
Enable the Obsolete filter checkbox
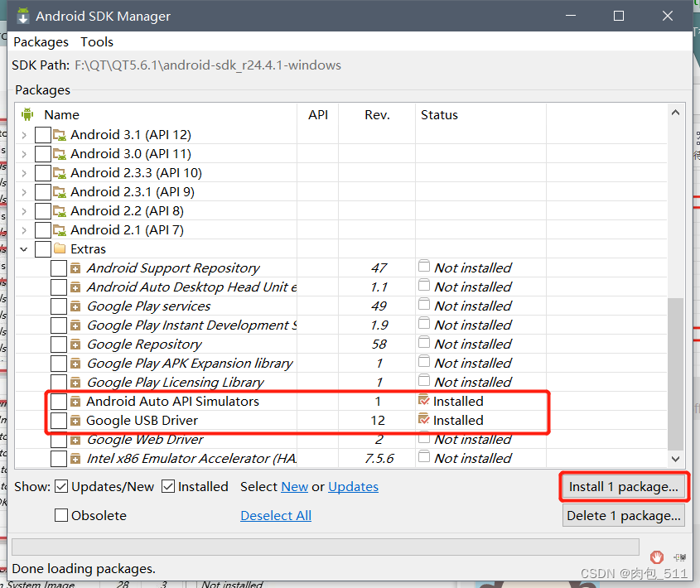[x=61, y=515]
